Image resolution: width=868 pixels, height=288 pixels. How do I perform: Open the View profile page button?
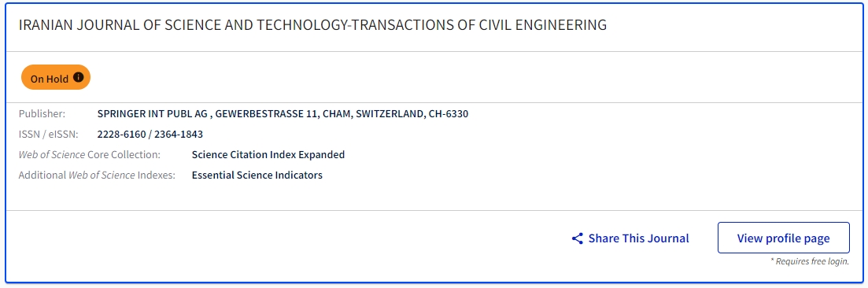coord(783,238)
